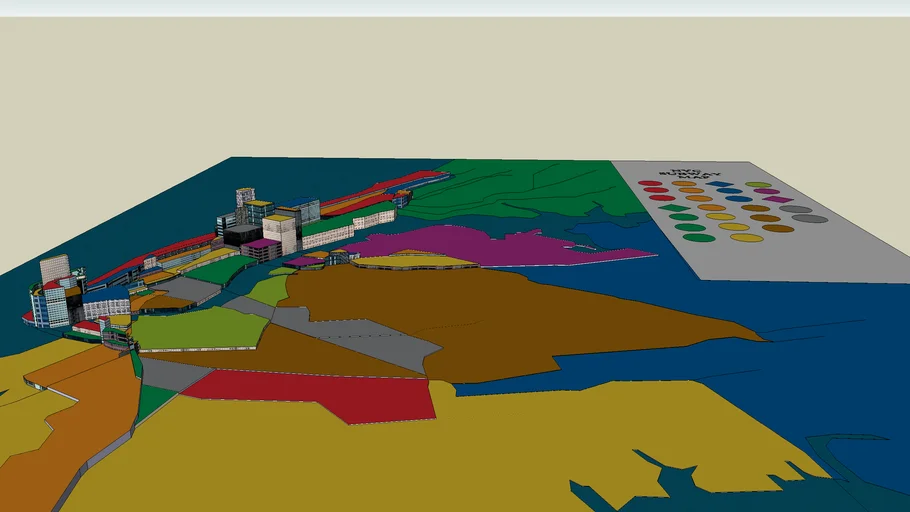Click the topmost red oval in legend
Image resolution: width=910 pixels, height=512 pixels.
click(650, 183)
